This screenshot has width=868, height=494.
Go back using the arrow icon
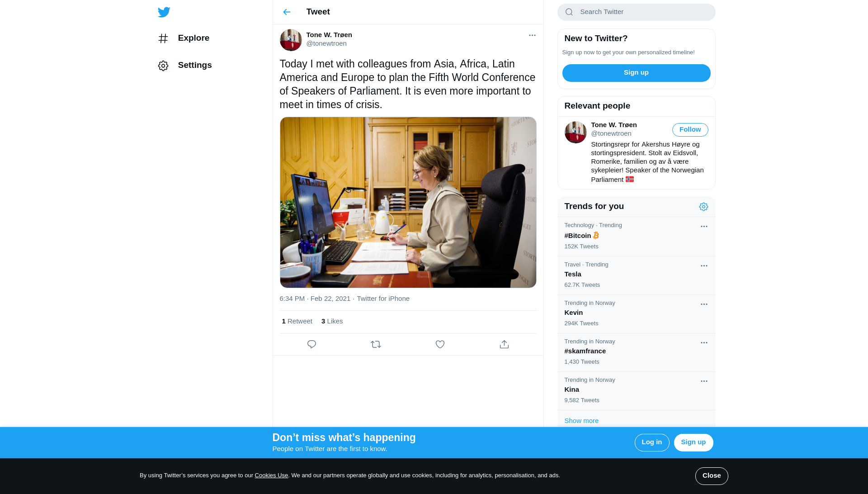pyautogui.click(x=287, y=12)
